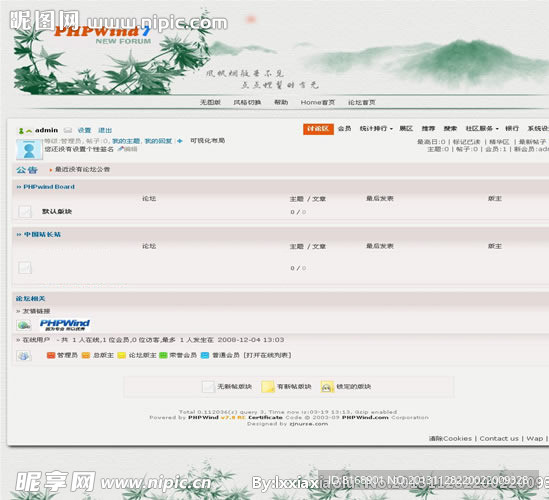Open 帮助 in the header menu
The image size is (549, 500).
point(281,102)
